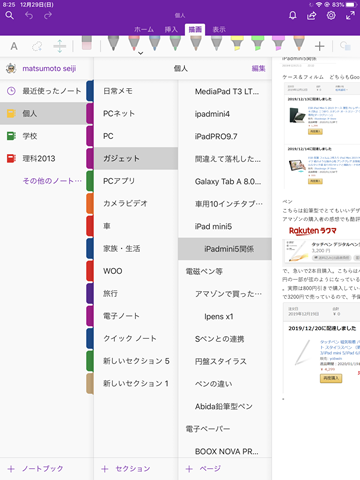Open the クイック ノート section
Viewport: 360px width, 480px height.
coord(136,338)
